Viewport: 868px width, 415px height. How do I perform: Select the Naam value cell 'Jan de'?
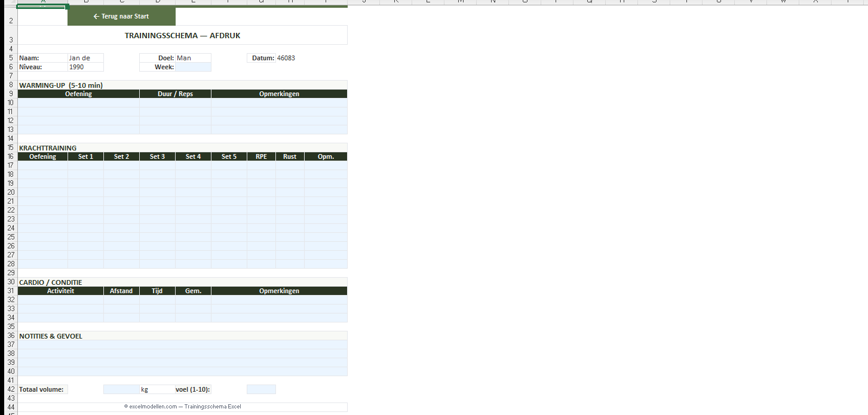pyautogui.click(x=85, y=58)
